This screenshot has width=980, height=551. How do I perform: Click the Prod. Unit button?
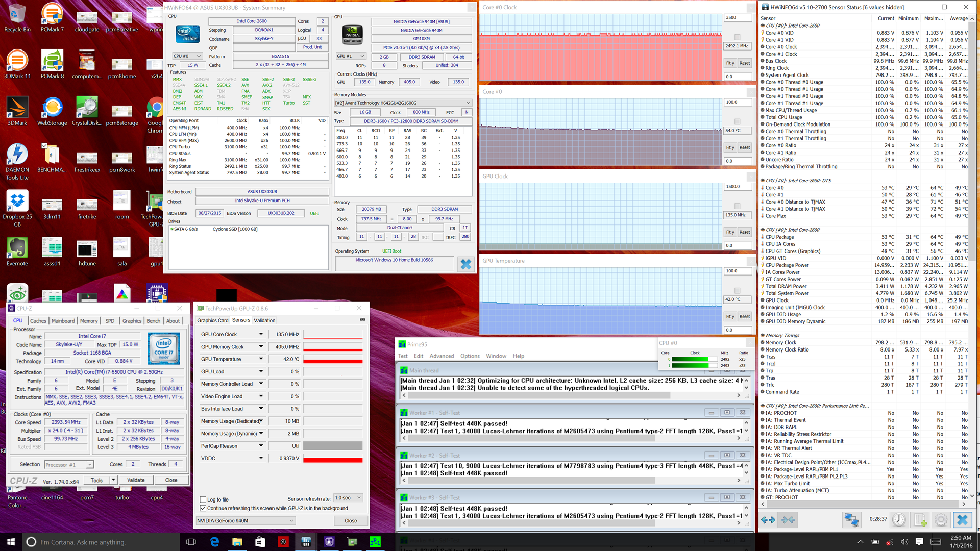coord(312,47)
